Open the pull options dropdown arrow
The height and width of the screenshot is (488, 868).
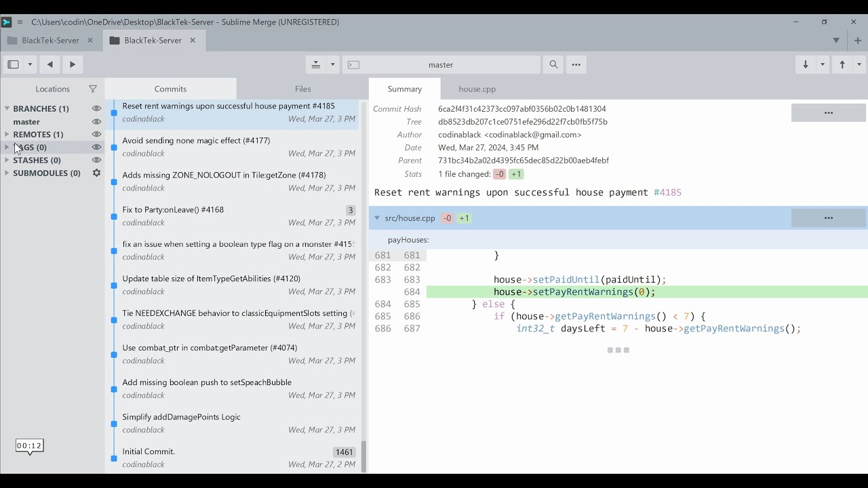pos(823,64)
